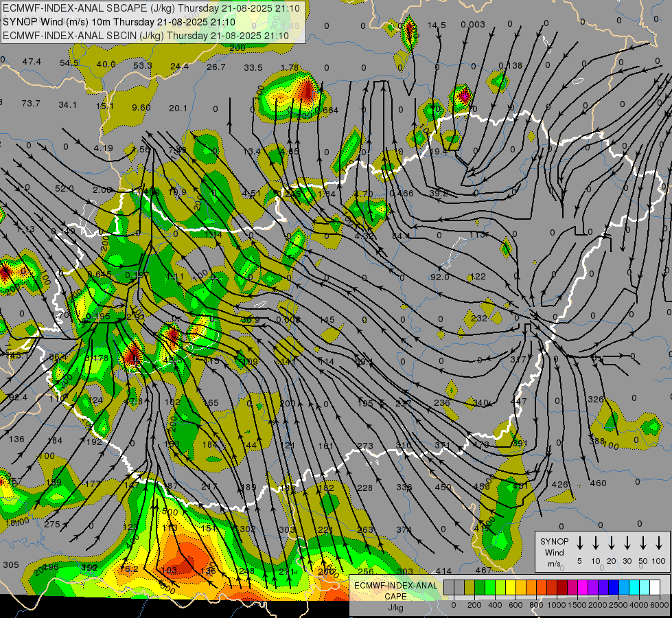
Task: Choose the dark blue CAPE legend swatch
Action: tap(613, 587)
